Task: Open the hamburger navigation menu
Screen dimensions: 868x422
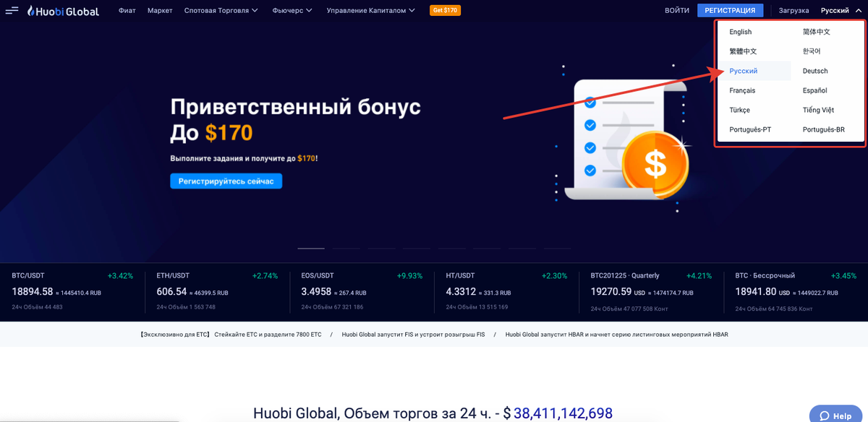Action: 12,11
